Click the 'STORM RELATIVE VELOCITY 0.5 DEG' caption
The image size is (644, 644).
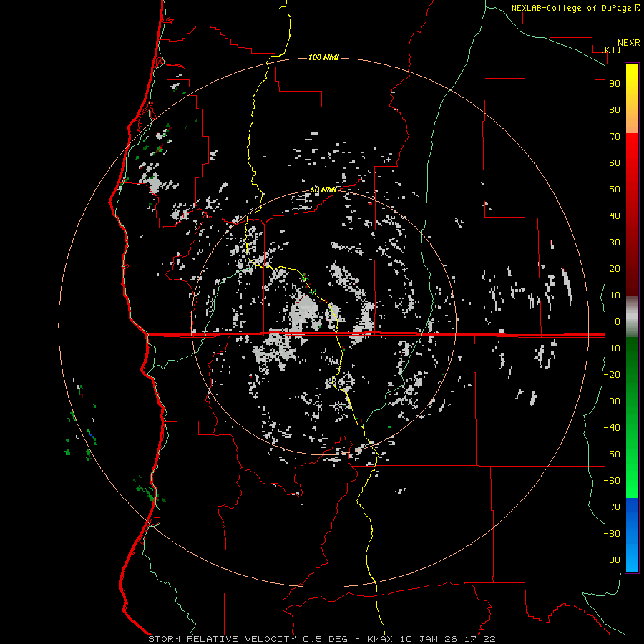pos(248,639)
